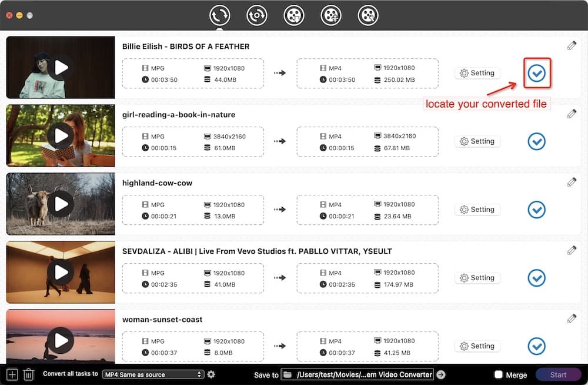Image resolution: width=588 pixels, height=385 pixels.
Task: Open Setting for woman-sunset-coast
Action: coord(477,346)
